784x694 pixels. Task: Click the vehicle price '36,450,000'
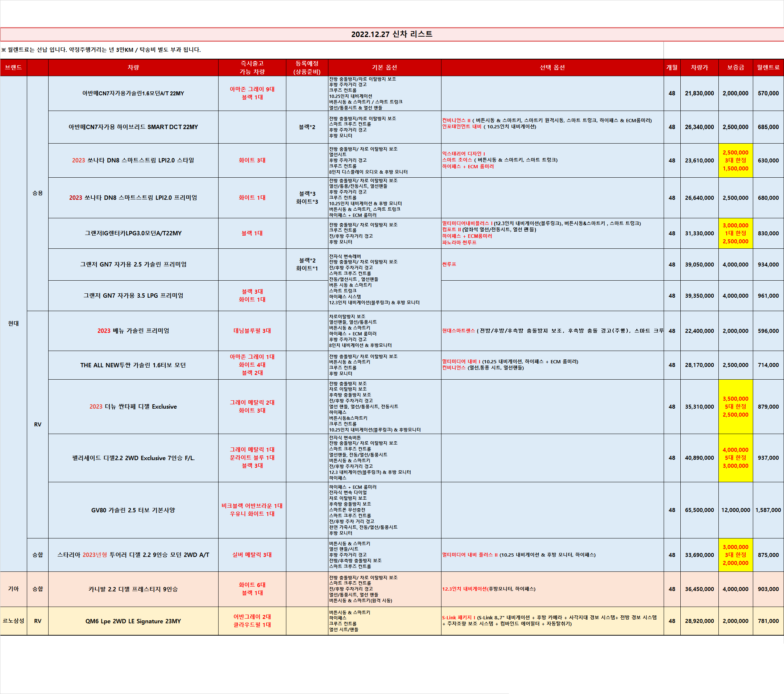pyautogui.click(x=699, y=589)
